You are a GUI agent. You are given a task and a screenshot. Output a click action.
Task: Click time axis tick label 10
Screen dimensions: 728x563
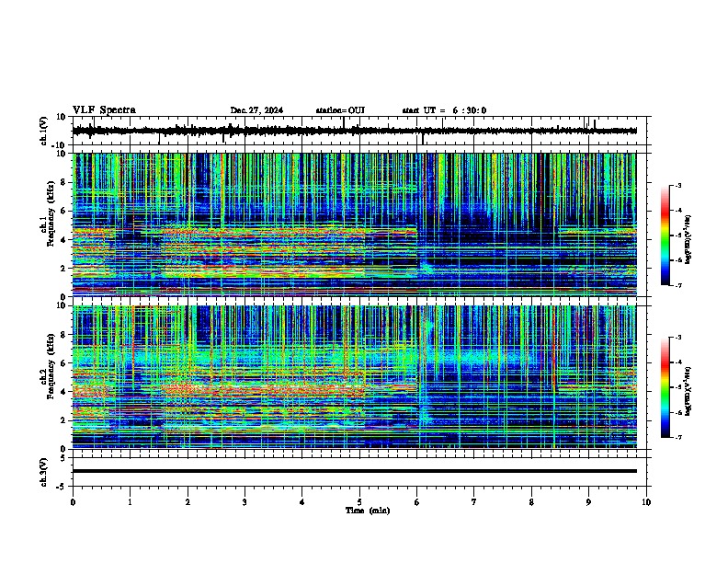click(x=646, y=501)
